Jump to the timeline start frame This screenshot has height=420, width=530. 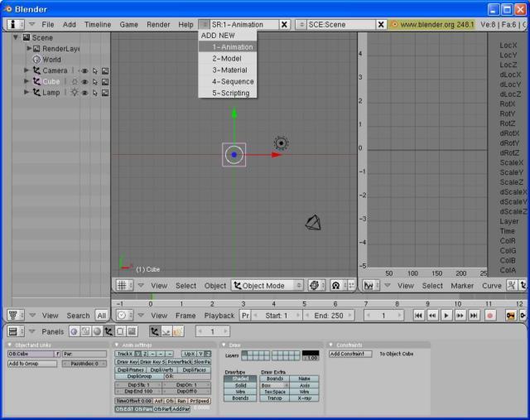[418, 316]
